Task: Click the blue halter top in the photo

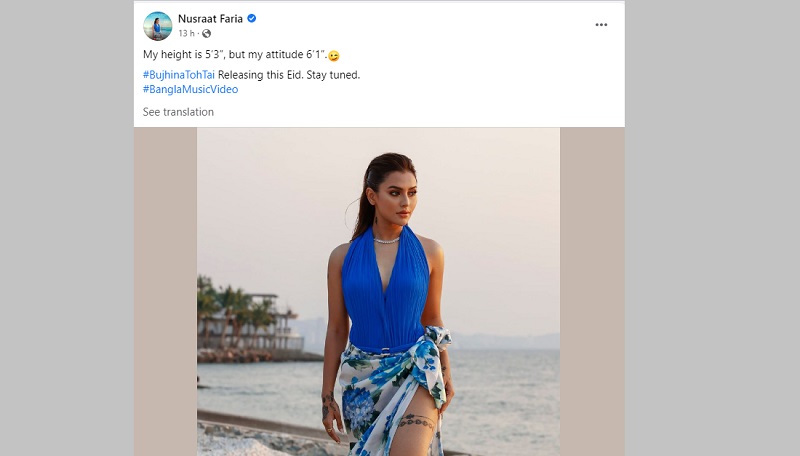Action: point(385,295)
